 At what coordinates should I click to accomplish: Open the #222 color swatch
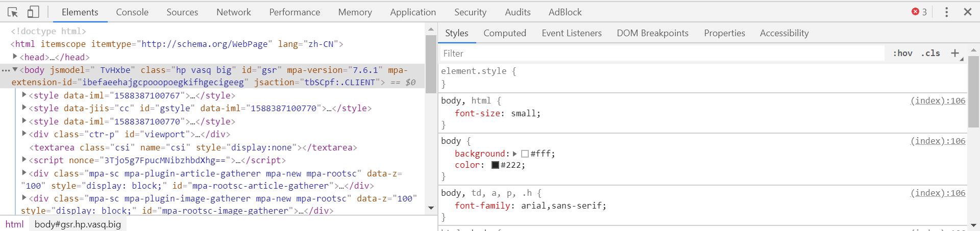[495, 165]
